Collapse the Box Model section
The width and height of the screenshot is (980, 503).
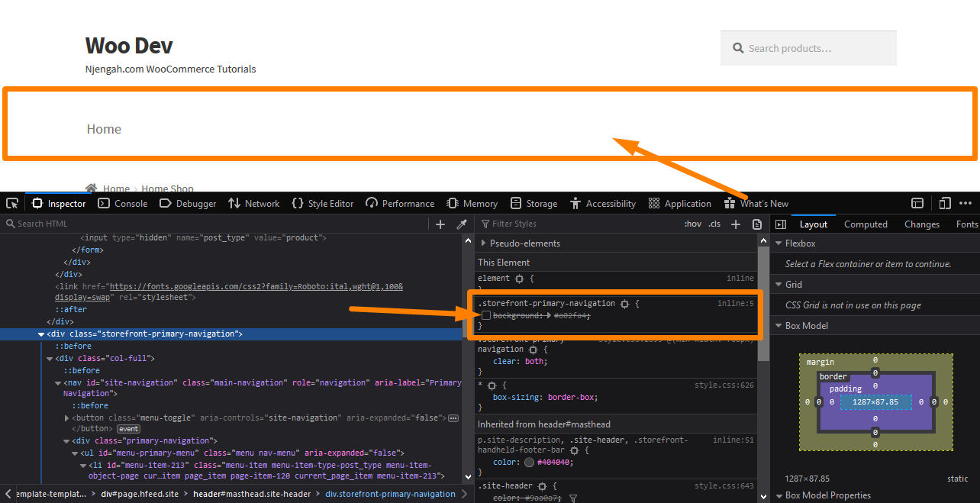[x=779, y=326]
